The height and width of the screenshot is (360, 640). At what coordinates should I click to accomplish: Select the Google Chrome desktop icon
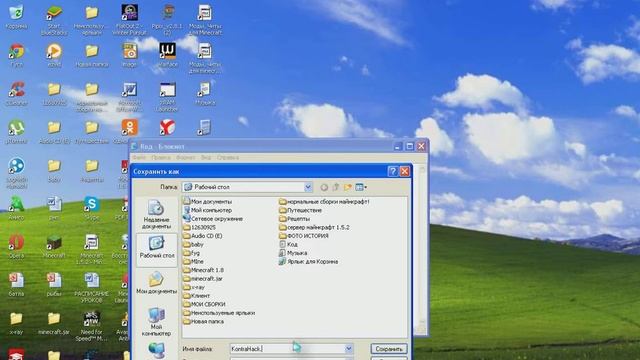(16, 55)
